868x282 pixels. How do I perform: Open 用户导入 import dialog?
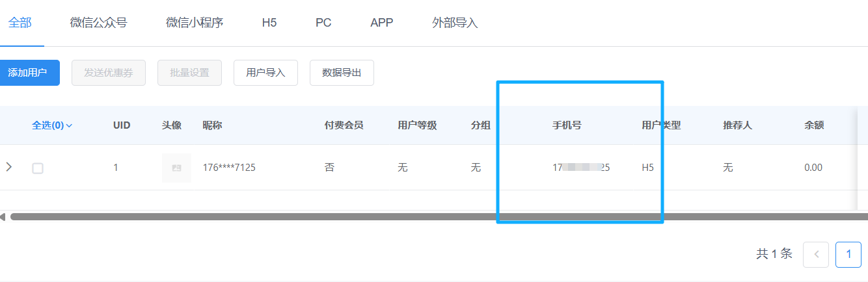coord(265,73)
